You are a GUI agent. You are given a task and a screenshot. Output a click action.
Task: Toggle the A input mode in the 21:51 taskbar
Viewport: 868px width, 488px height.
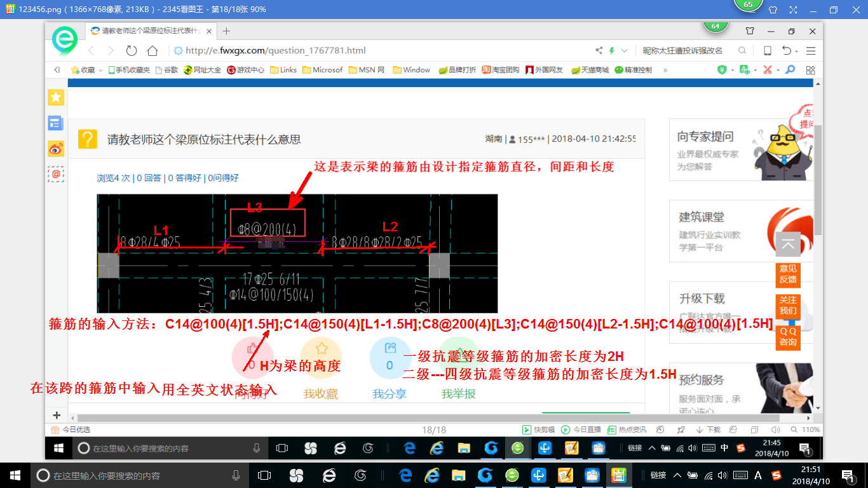[x=758, y=475]
